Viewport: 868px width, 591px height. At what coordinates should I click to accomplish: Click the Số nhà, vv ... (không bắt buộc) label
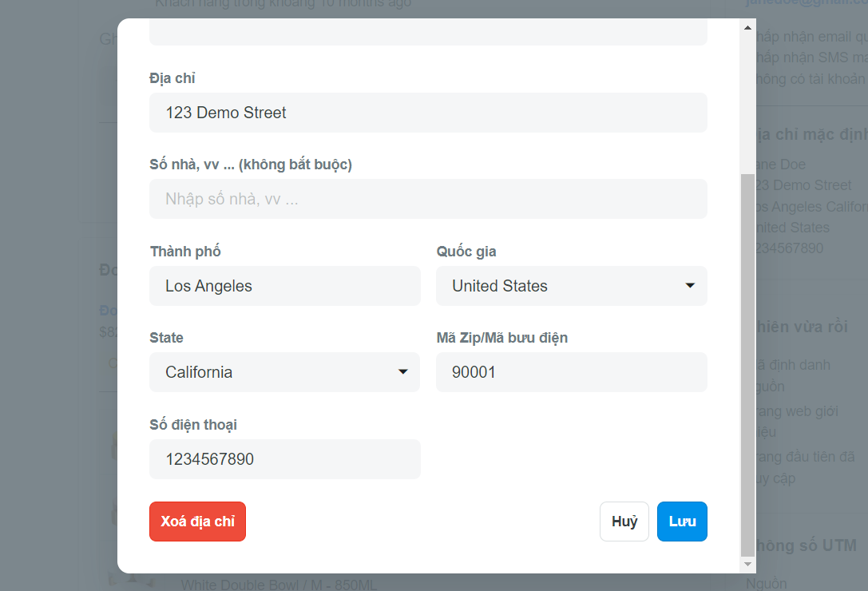[x=251, y=165]
